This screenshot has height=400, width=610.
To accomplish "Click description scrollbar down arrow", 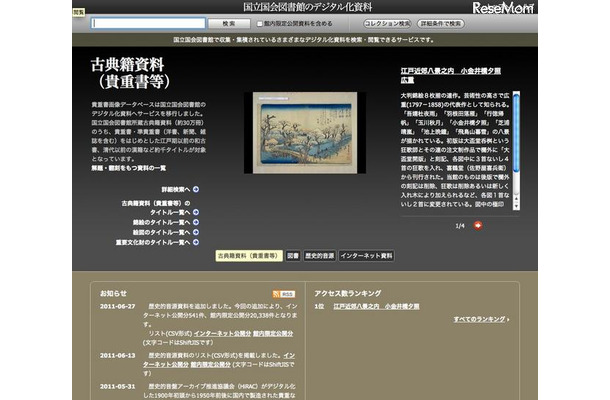I will (x=516, y=207).
